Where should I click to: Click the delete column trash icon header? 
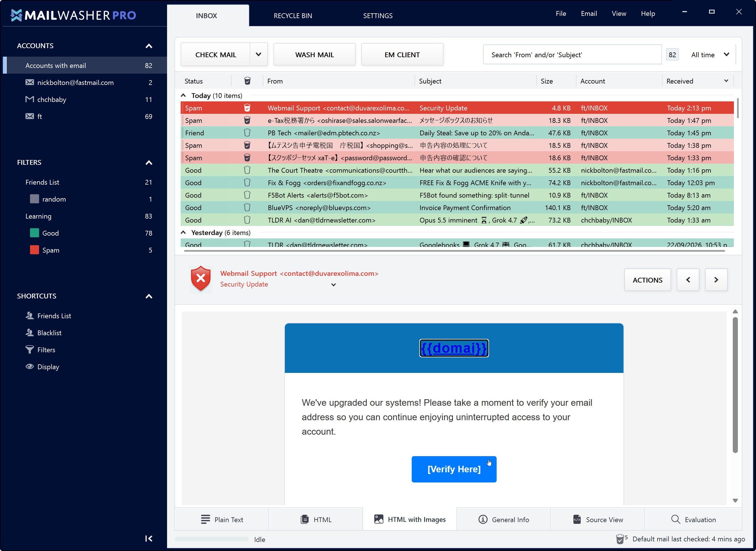tap(247, 81)
